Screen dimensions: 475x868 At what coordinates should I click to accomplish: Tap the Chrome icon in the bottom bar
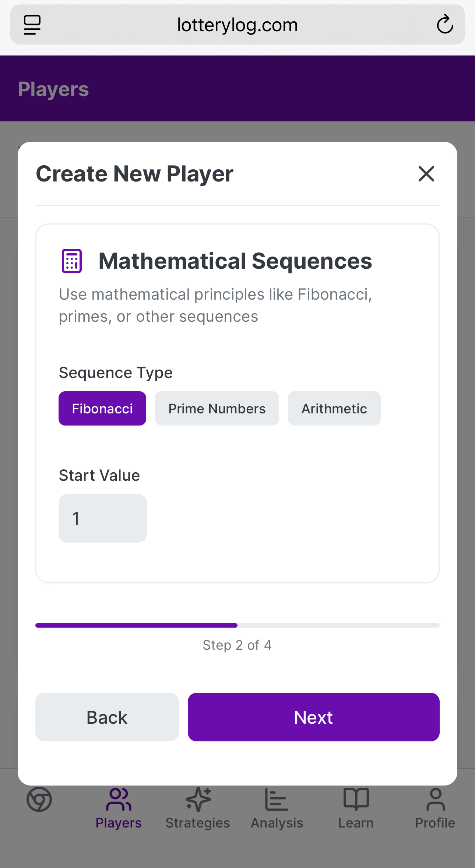point(39,800)
